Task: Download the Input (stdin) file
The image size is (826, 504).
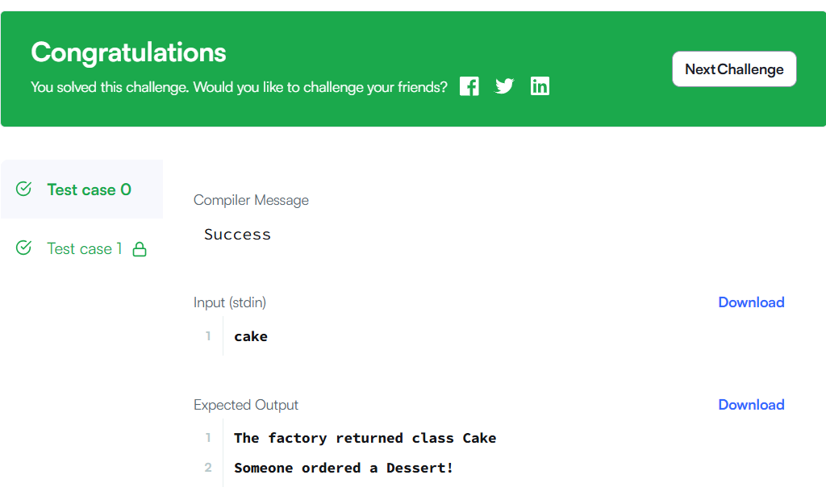Action: 751,302
